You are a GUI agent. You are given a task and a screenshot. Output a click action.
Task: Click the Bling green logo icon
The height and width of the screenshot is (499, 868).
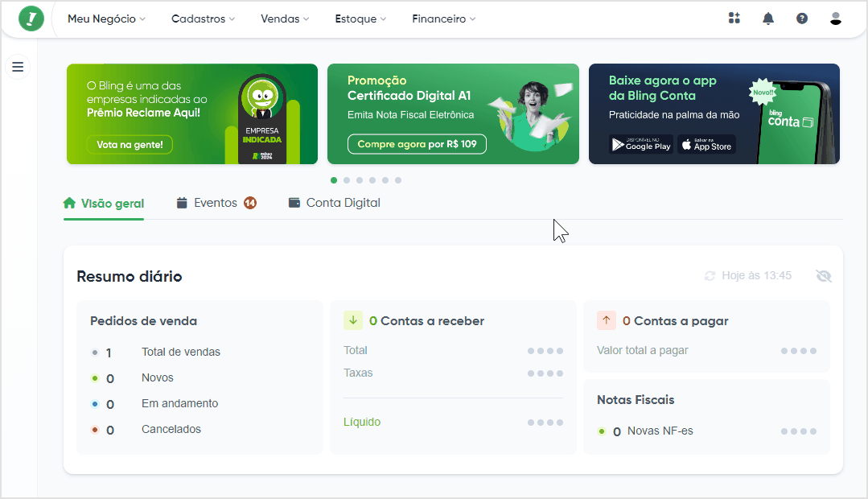[31, 19]
